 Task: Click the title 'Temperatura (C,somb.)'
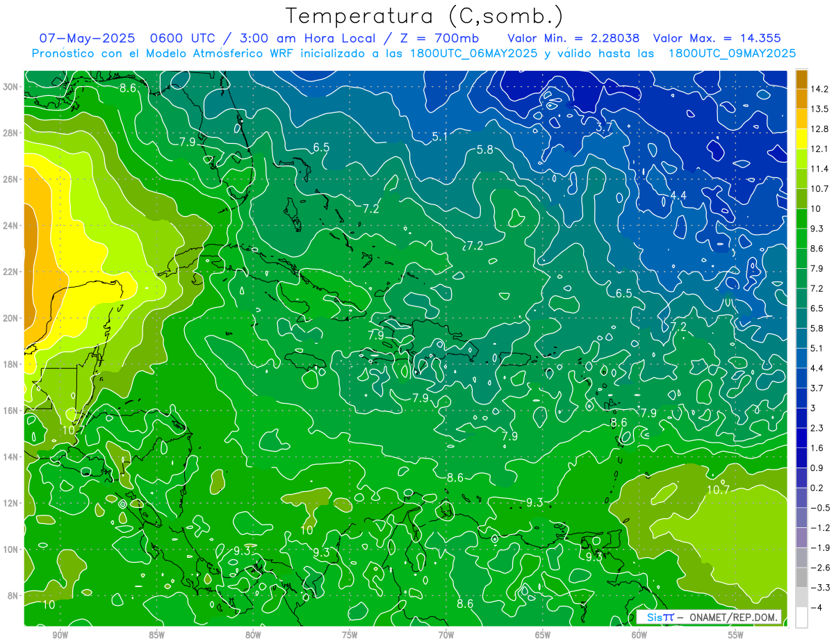point(425,16)
